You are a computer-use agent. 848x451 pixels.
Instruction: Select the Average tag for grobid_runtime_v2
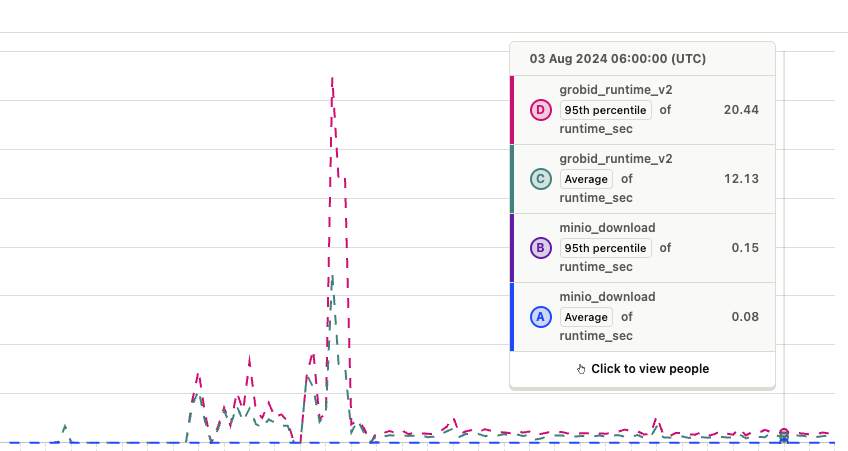click(x=586, y=179)
